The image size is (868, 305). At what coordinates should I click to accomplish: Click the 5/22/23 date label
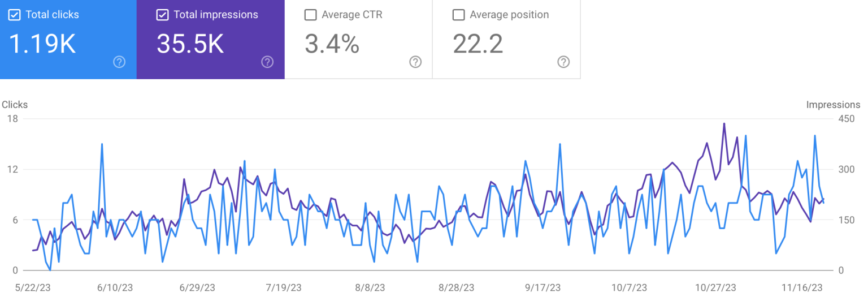coord(33,287)
